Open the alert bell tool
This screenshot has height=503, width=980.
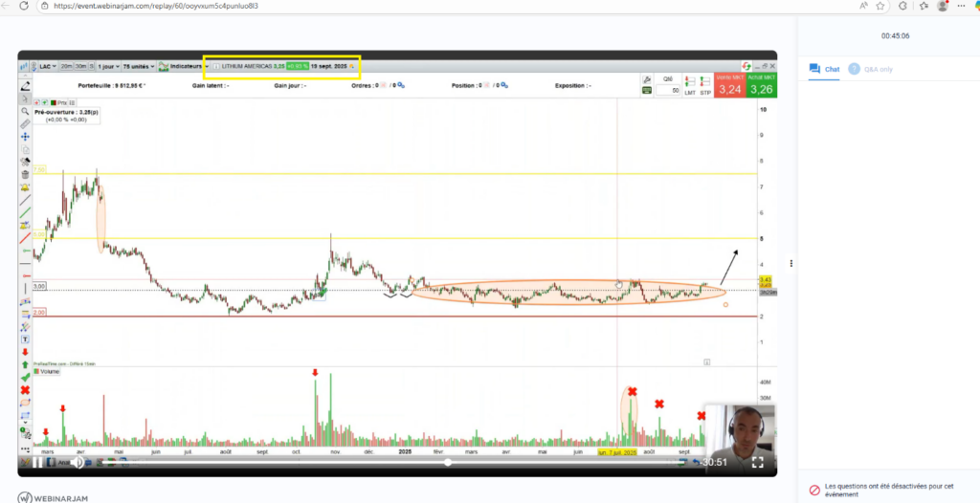pyautogui.click(x=25, y=187)
